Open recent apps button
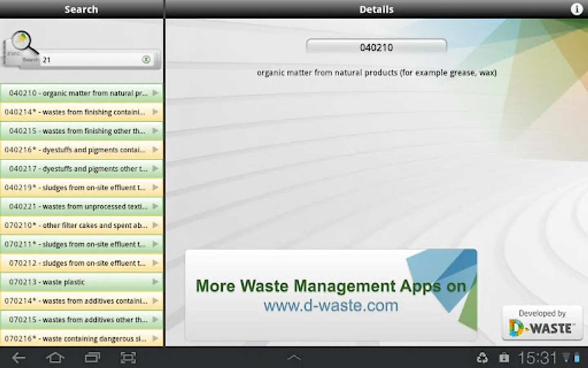 92,358
